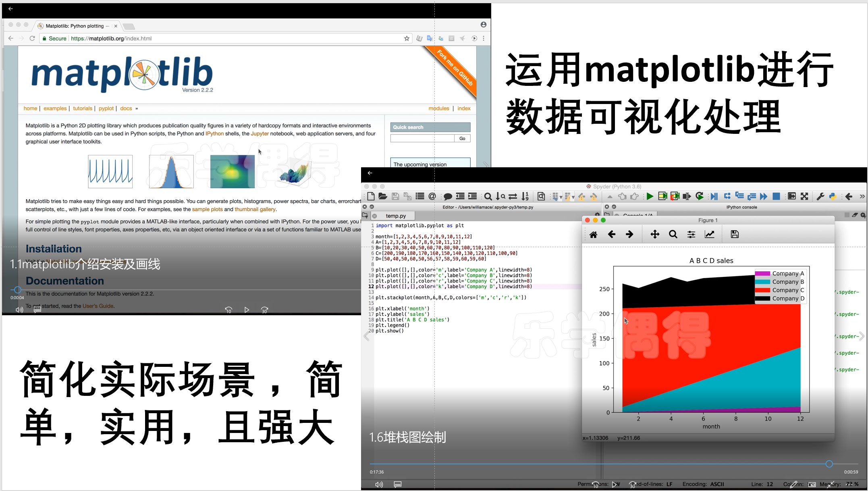Save the figure from Figure 1 toolbar
This screenshot has height=491, width=868.
pyautogui.click(x=735, y=234)
